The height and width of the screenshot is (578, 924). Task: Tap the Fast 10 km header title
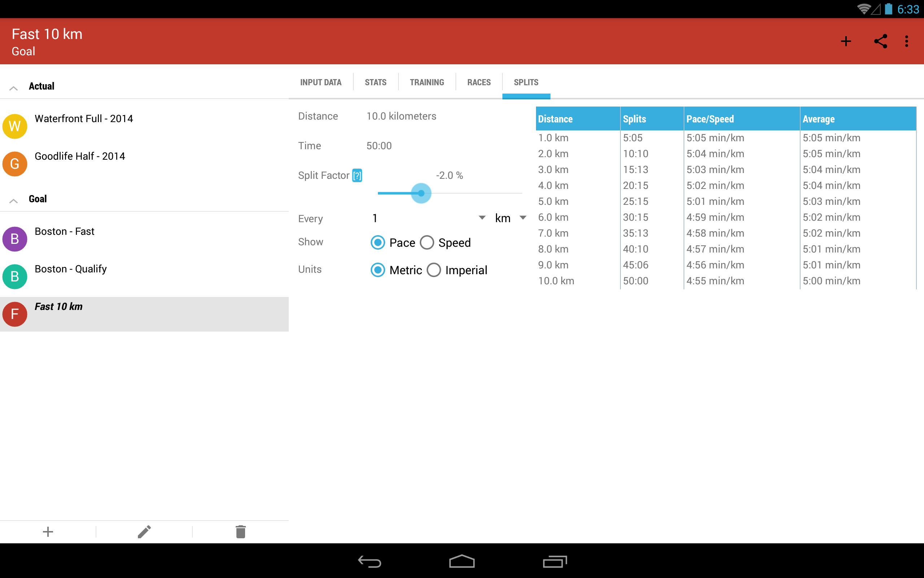(x=47, y=34)
